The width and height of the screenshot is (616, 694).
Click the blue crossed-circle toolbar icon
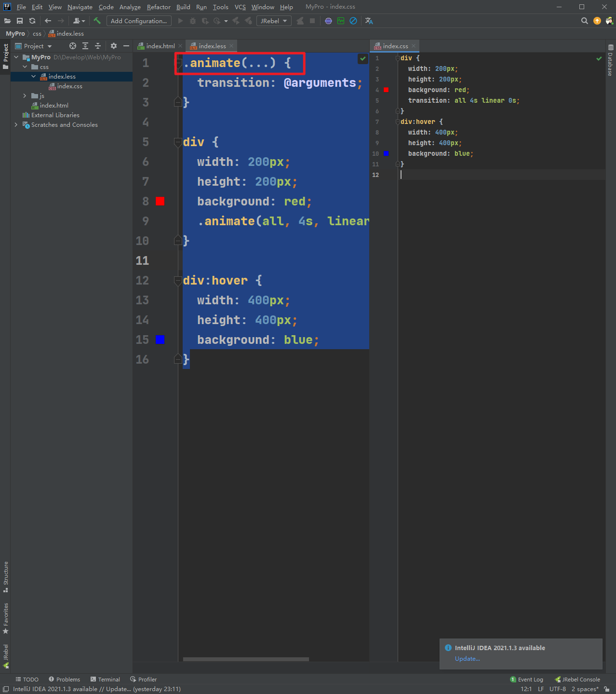point(353,21)
